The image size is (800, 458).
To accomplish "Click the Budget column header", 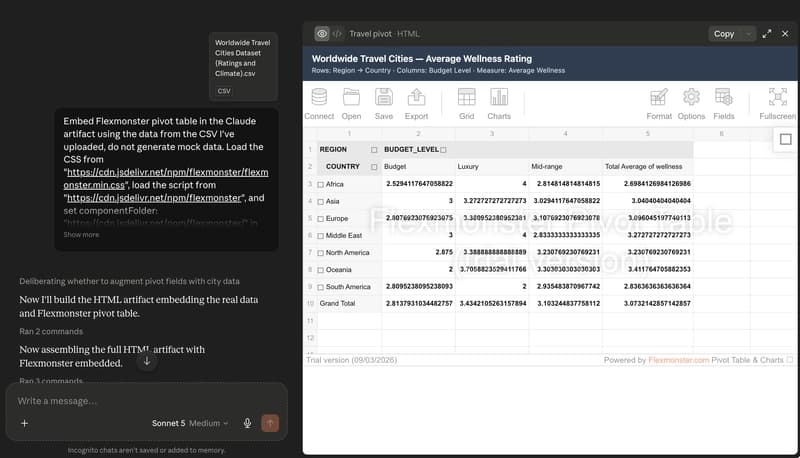I will pyautogui.click(x=418, y=167).
